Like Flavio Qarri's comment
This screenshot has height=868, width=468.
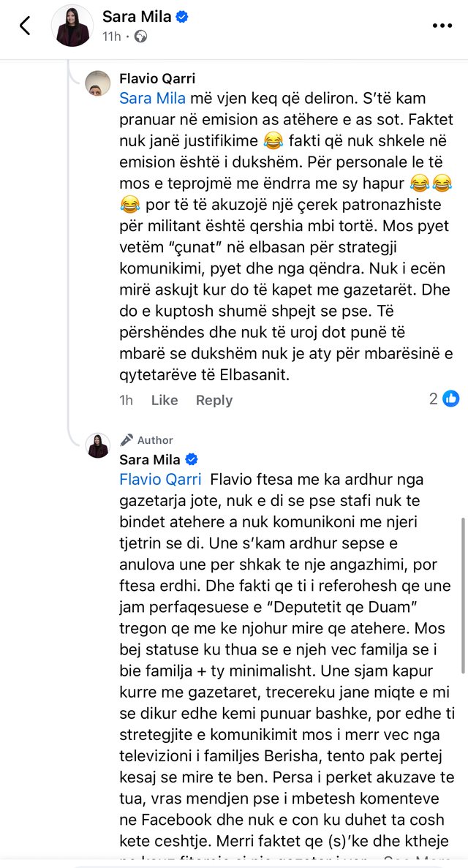coord(165,400)
